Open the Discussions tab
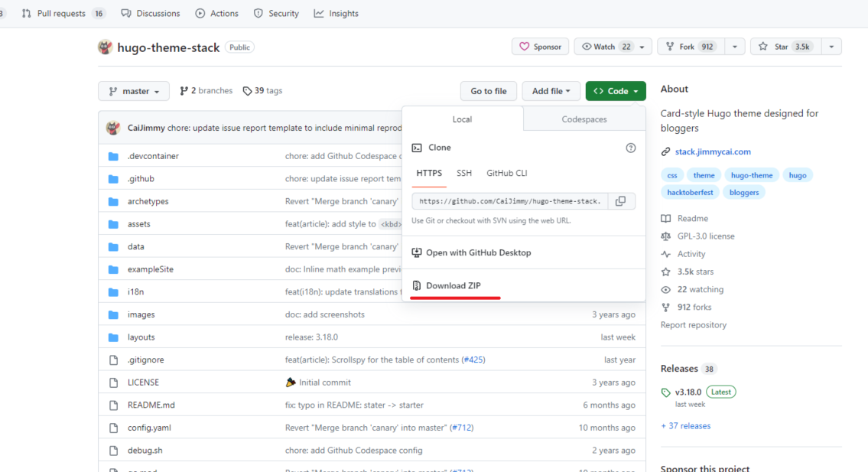Screen dimensions: 868x472 tap(151, 13)
